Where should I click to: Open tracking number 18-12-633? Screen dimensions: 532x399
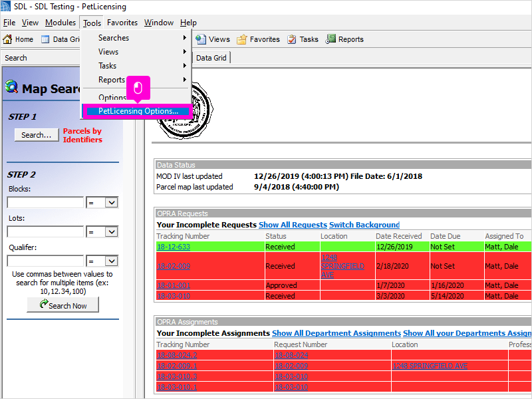tap(174, 247)
